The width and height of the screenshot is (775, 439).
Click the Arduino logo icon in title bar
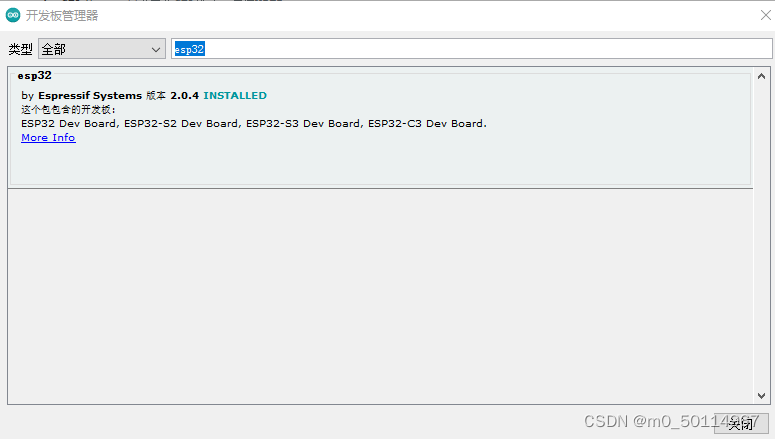click(x=13, y=15)
